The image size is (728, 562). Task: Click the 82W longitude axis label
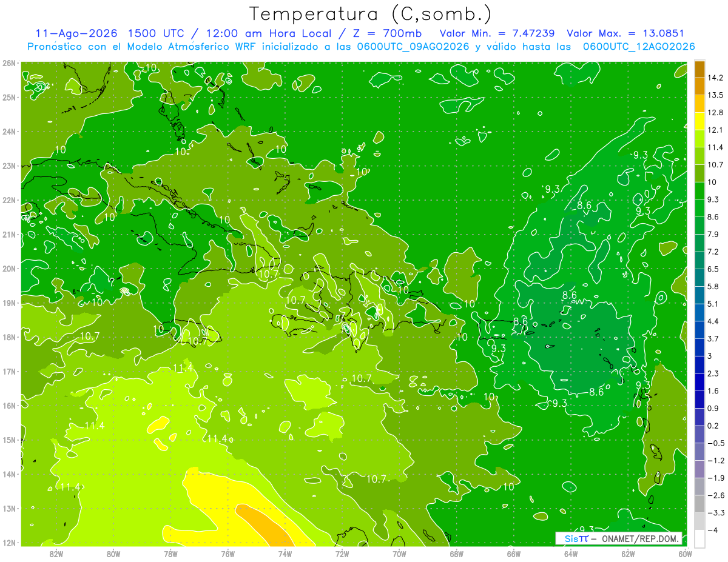(x=56, y=554)
